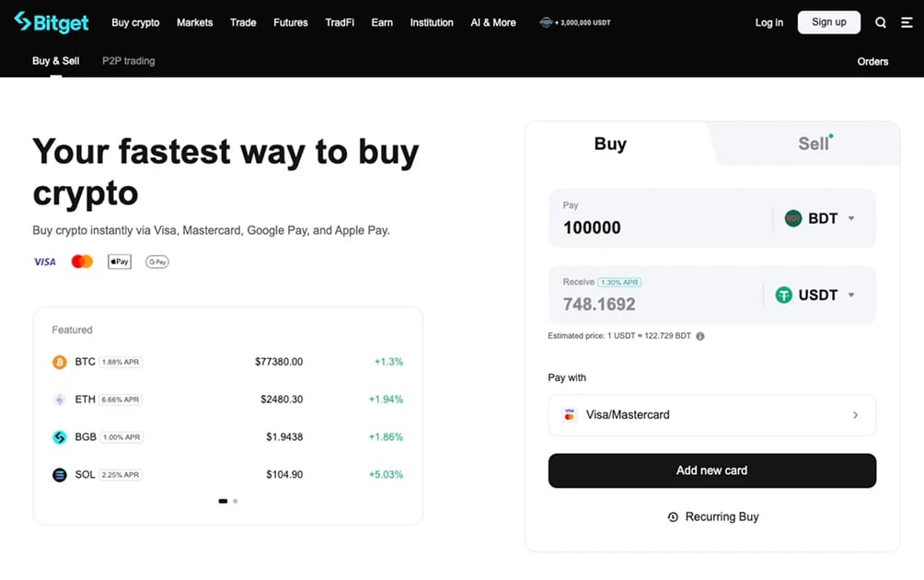The width and height of the screenshot is (924, 580).
Task: Click the BTC price $77380.00
Action: (279, 362)
